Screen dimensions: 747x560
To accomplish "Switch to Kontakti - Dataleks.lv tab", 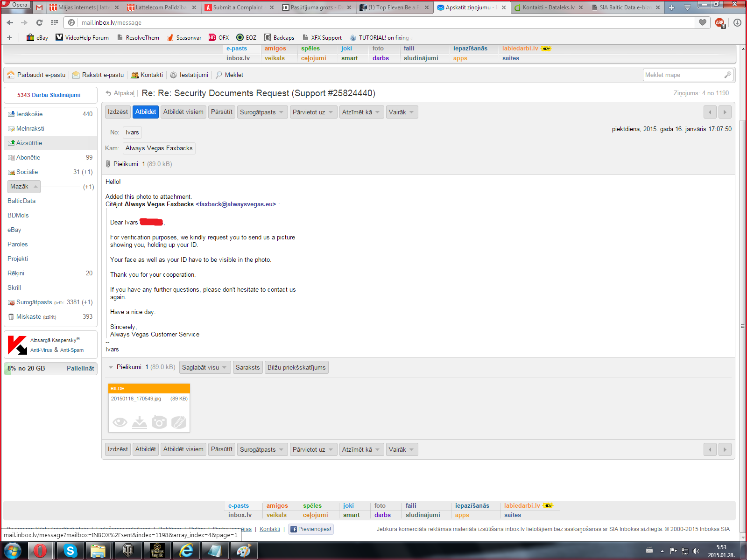I will point(549,7).
